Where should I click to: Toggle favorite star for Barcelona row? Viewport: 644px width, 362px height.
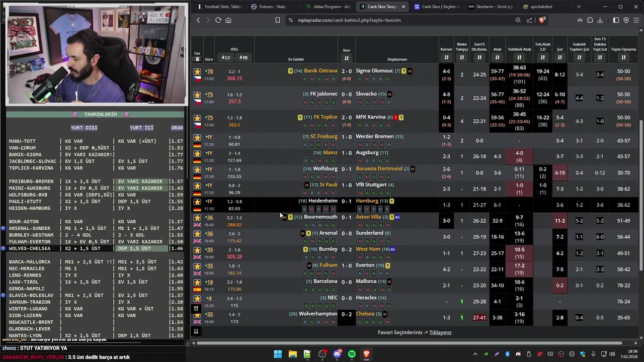point(197,282)
